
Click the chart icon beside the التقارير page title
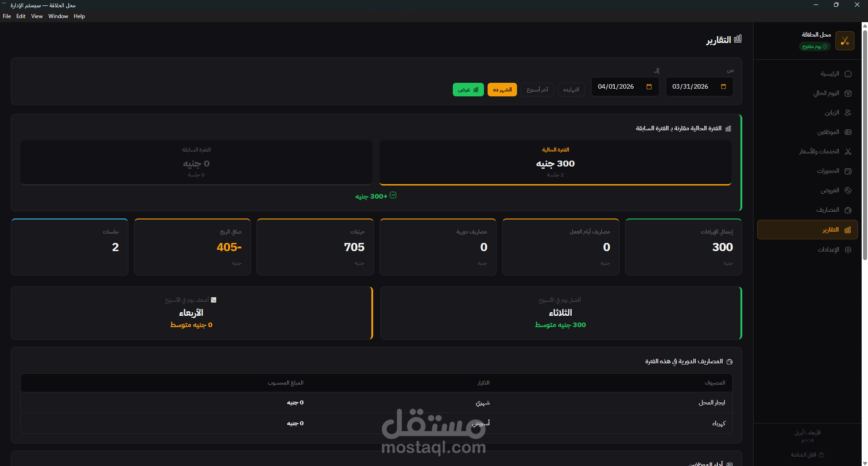738,39
